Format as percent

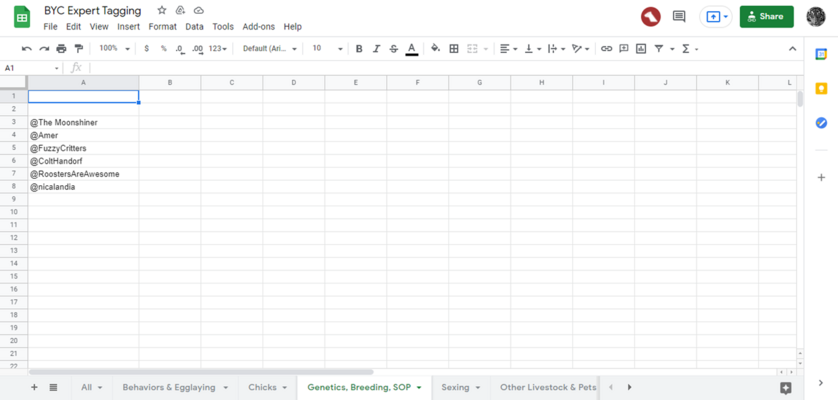coord(164,49)
